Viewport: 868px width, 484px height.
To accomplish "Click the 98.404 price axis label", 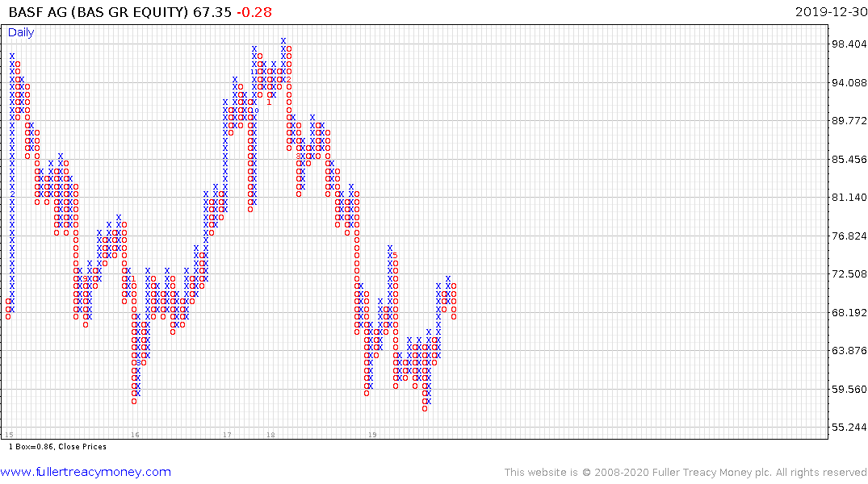I will 849,44.
